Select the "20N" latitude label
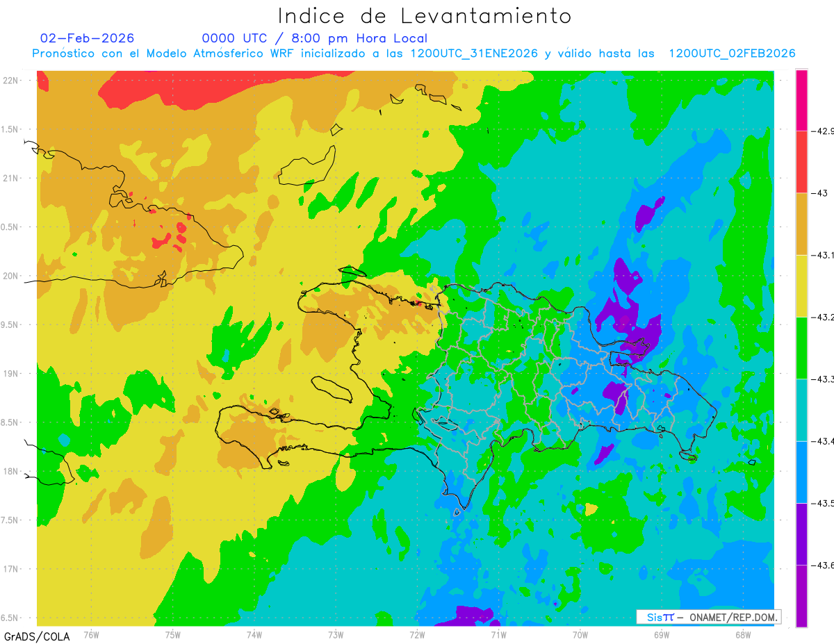This screenshot has height=644, width=834. (x=12, y=276)
